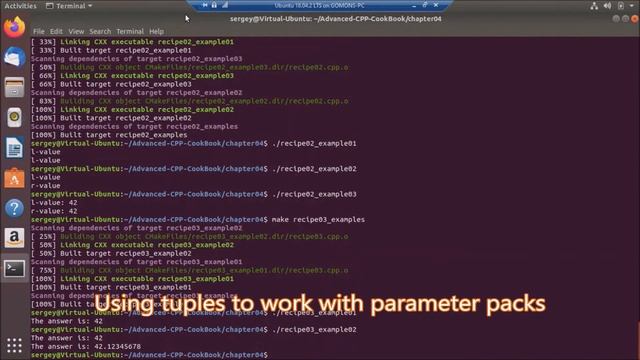The image size is (640, 360).
Task: Click './recipe02_example02' command text
Action: pyautogui.click(x=314, y=169)
